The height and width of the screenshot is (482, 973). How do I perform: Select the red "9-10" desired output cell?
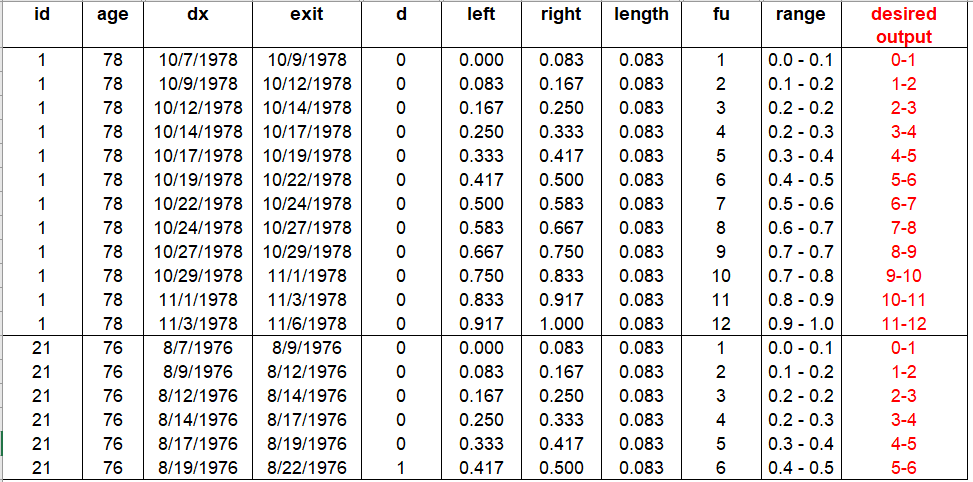click(903, 276)
